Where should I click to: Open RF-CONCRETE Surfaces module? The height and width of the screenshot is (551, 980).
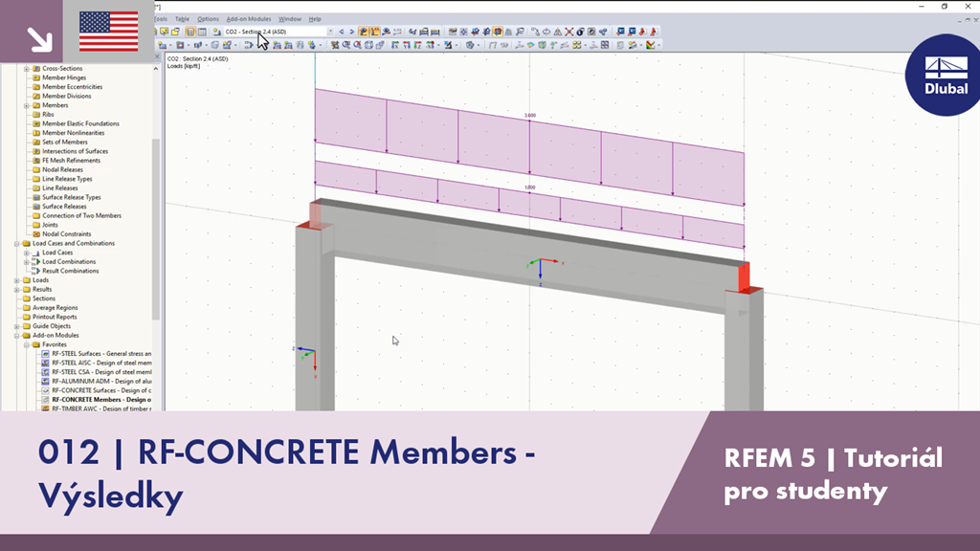coord(101,390)
